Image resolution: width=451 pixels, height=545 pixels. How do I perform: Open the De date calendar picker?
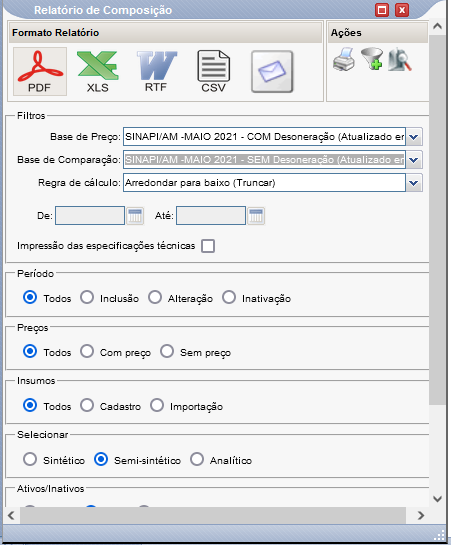[x=135, y=216]
